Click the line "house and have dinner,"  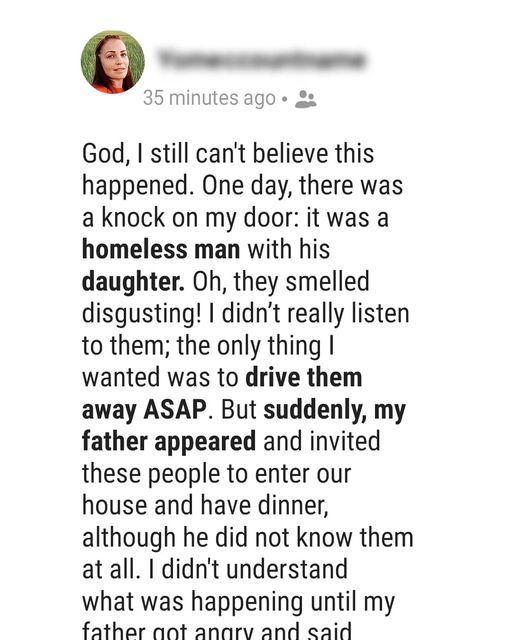(205, 506)
